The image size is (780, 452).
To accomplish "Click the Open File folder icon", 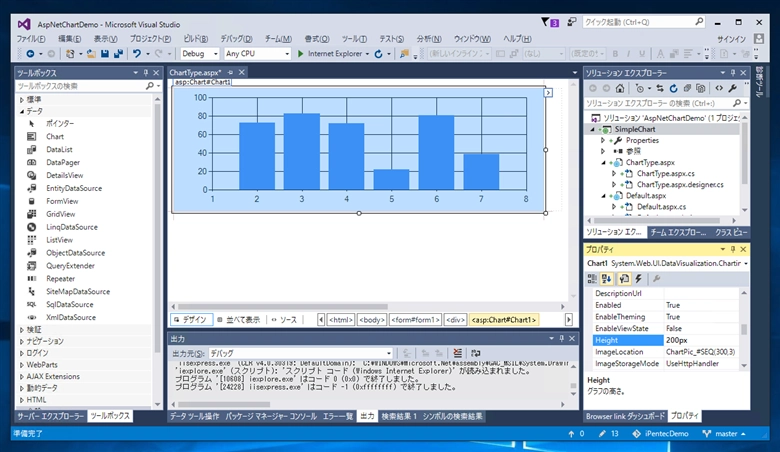I will click(x=91, y=54).
